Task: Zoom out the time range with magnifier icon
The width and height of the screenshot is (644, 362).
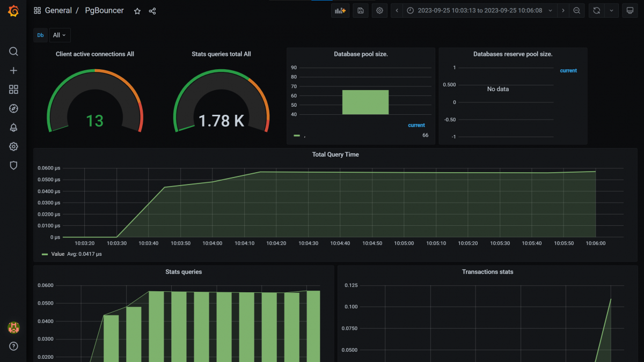Action: click(x=577, y=10)
